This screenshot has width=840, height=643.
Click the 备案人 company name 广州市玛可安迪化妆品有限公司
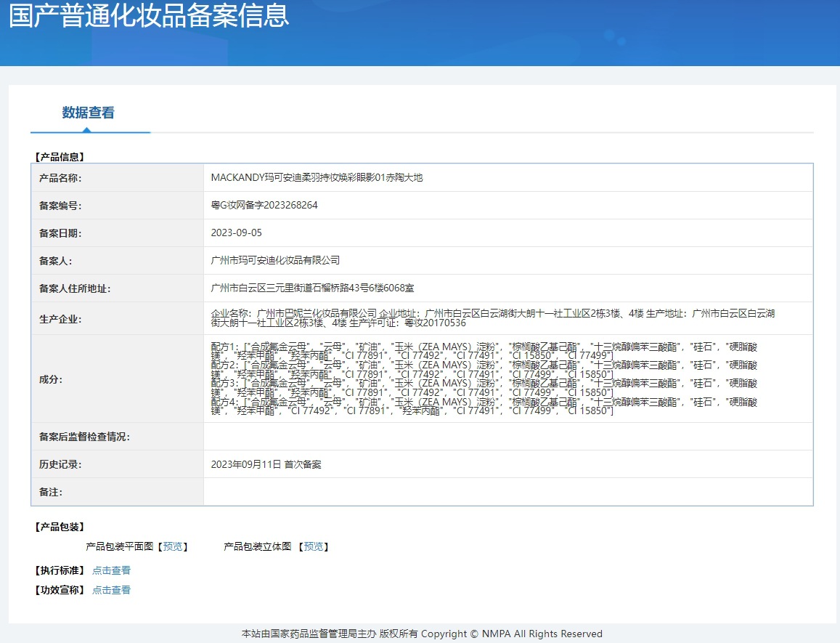[275, 260]
